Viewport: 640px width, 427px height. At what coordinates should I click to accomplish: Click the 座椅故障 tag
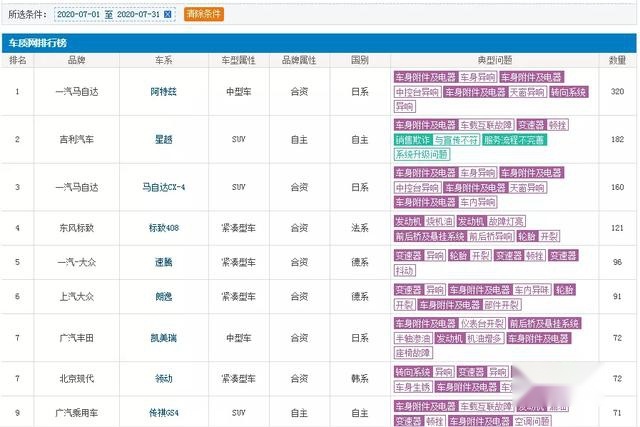click(413, 354)
